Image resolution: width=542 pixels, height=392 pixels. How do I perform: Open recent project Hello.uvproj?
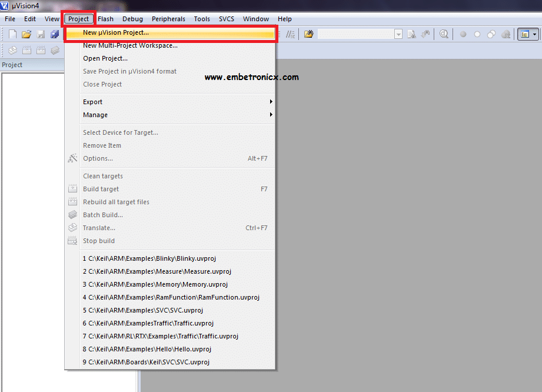coord(171,349)
